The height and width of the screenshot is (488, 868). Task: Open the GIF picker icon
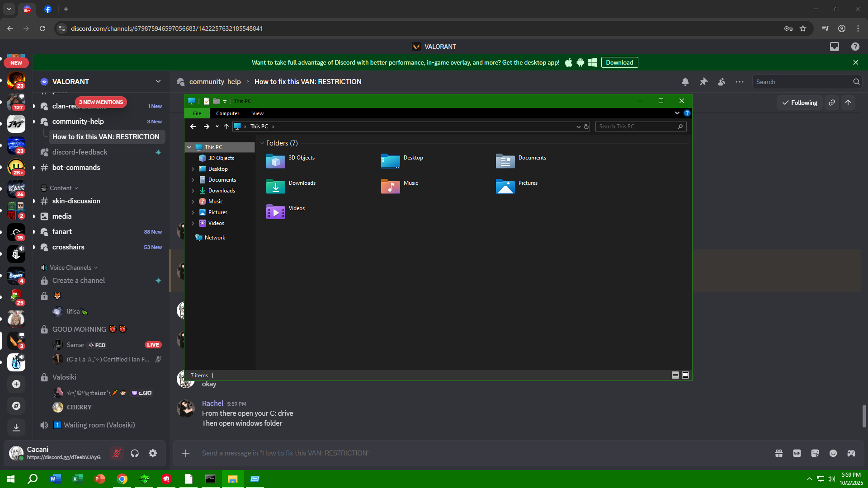point(797,453)
